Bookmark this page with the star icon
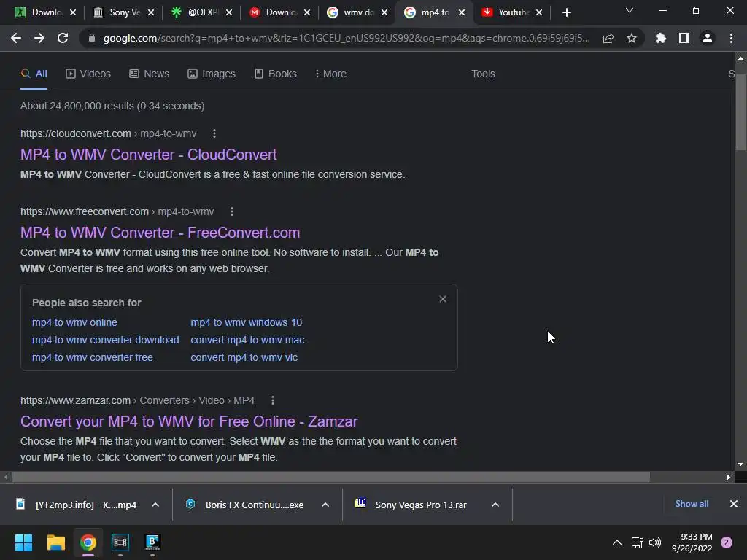 (632, 38)
